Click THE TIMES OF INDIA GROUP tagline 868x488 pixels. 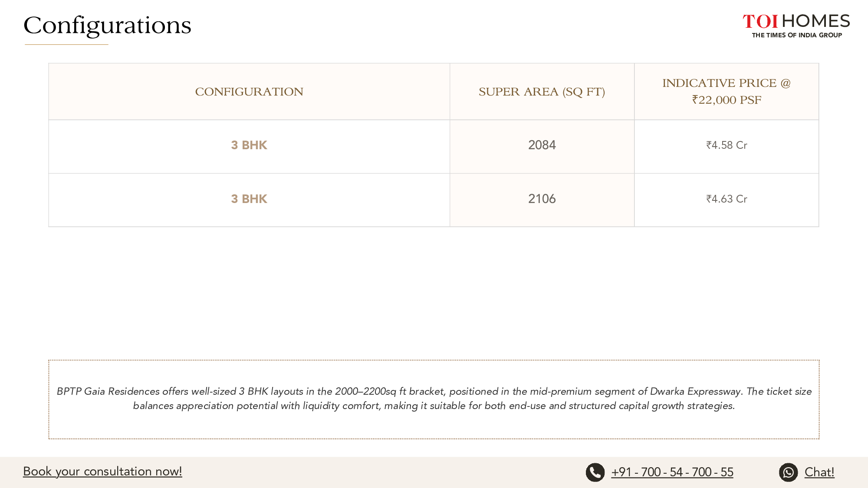click(797, 35)
